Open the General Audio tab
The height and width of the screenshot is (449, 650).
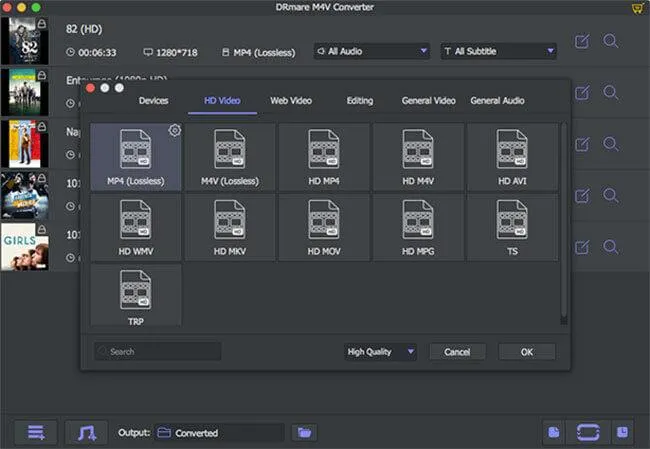(497, 100)
